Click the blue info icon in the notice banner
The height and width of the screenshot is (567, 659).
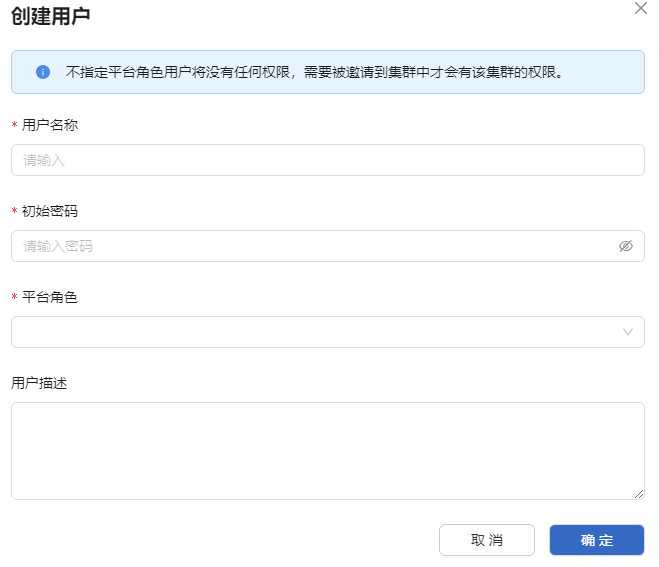[43, 72]
